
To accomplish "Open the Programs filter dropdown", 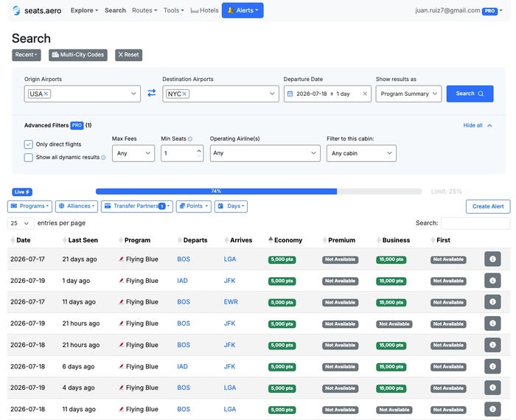I will pyautogui.click(x=29, y=206).
